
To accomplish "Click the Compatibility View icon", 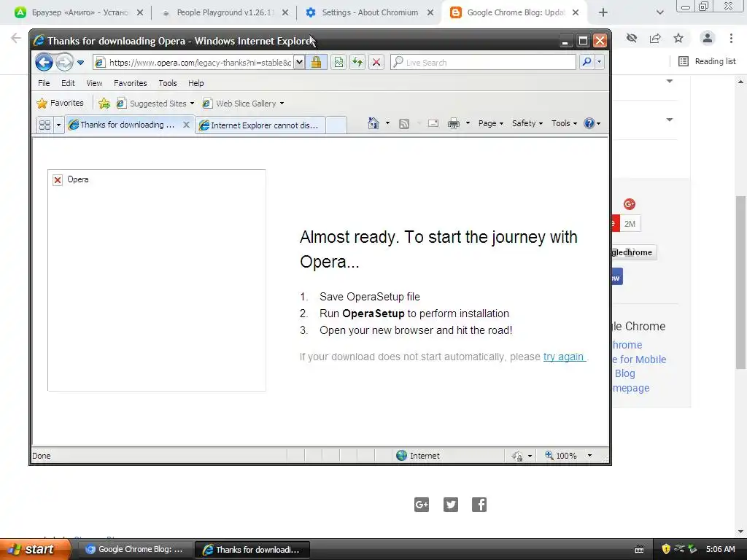I will [x=338, y=63].
